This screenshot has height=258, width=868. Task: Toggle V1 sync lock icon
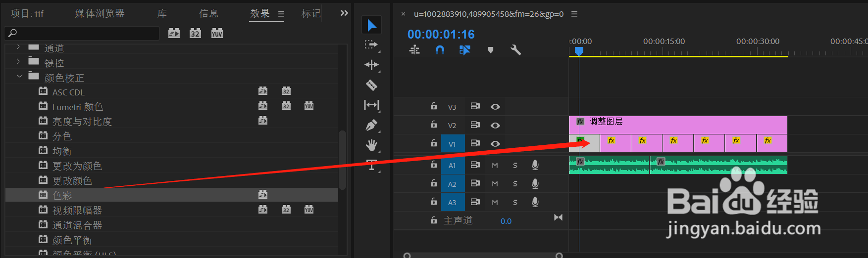point(475,143)
